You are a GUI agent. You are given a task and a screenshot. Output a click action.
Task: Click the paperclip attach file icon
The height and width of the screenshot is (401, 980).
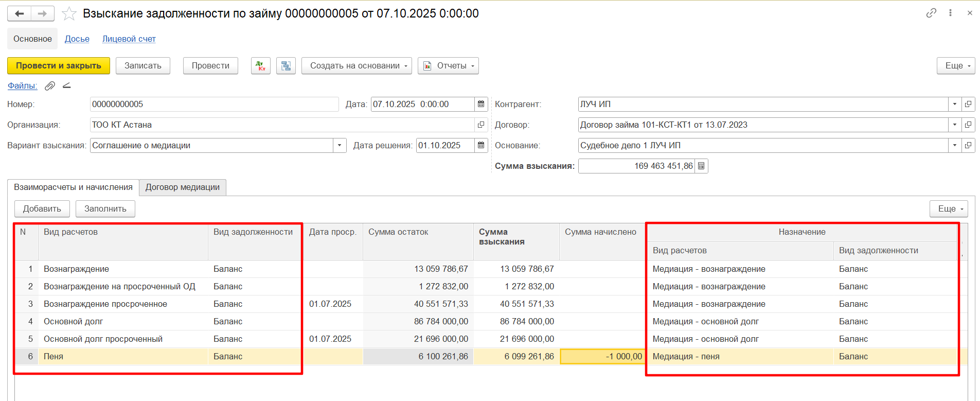[50, 86]
